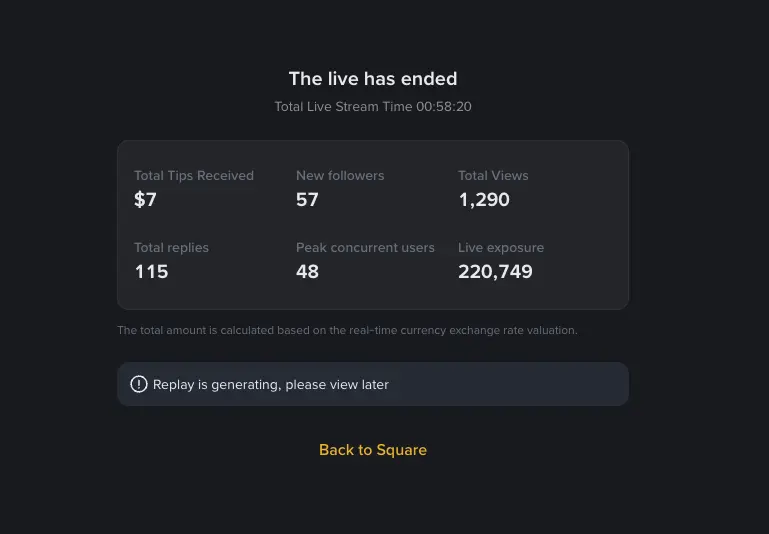Click the Total replies label
This screenshot has height=534, width=769.
click(171, 247)
